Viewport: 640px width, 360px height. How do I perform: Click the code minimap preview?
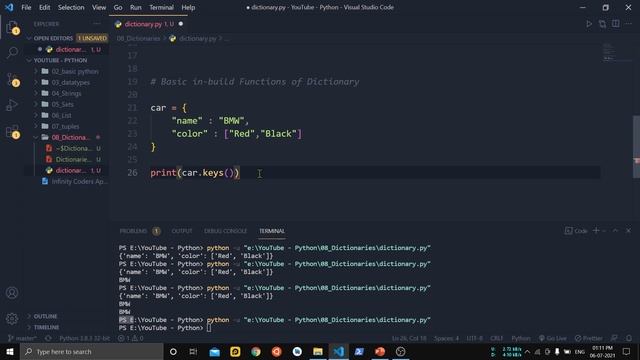608,52
